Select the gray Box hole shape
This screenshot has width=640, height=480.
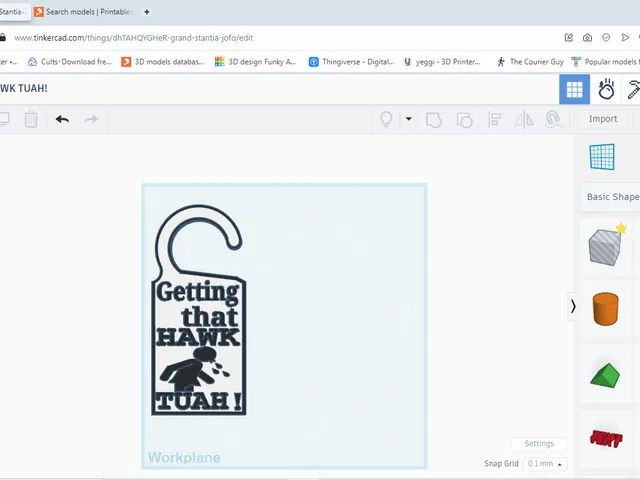click(x=605, y=246)
